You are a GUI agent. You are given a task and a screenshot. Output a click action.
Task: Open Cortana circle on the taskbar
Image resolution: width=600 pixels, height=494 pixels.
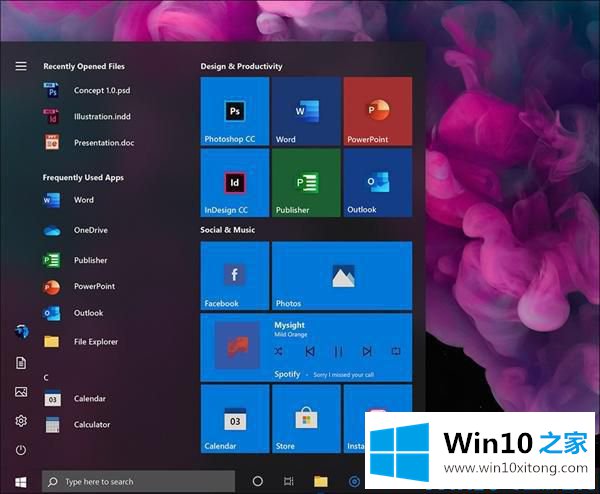click(258, 481)
